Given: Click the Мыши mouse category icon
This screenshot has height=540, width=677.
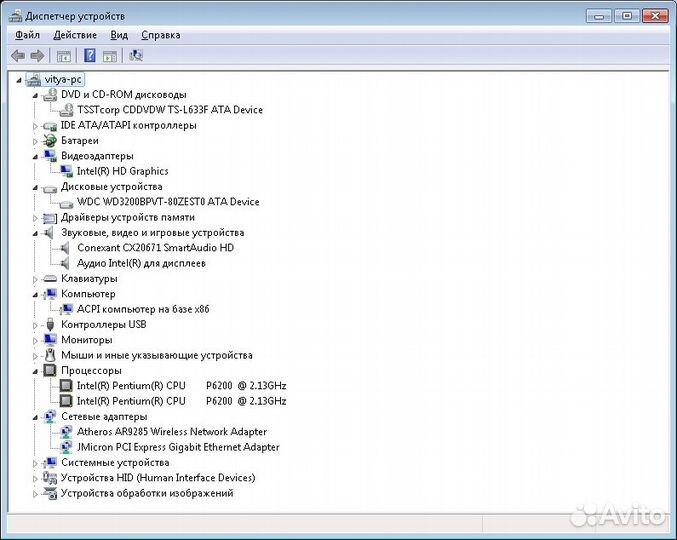Looking at the screenshot, I should pos(50,355).
